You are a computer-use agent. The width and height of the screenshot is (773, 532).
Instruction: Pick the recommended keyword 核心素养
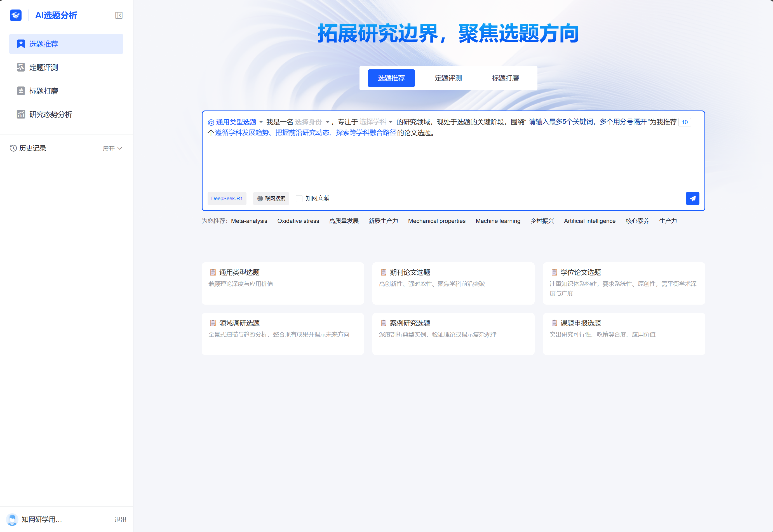pos(637,221)
